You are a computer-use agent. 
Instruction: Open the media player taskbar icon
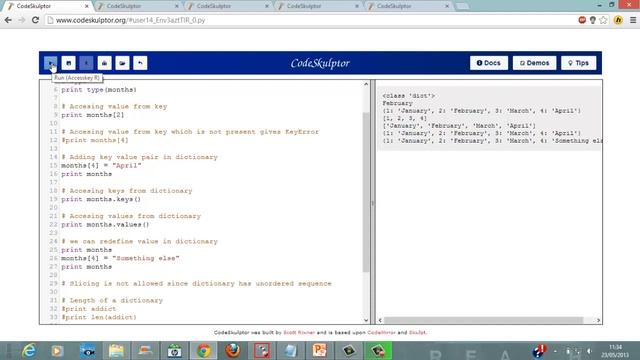click(58, 351)
